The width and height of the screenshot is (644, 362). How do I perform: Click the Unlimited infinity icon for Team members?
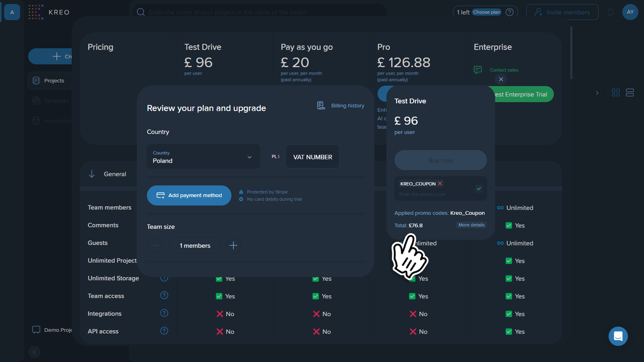500,208
